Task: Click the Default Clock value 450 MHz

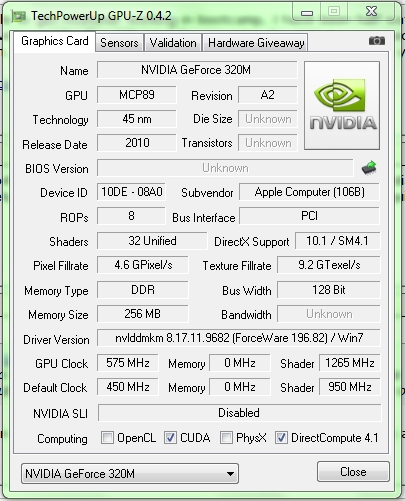Action: click(128, 387)
